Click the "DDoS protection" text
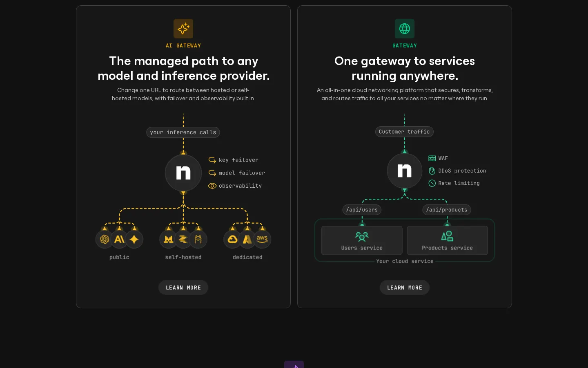The height and width of the screenshot is (368, 588). (462, 171)
